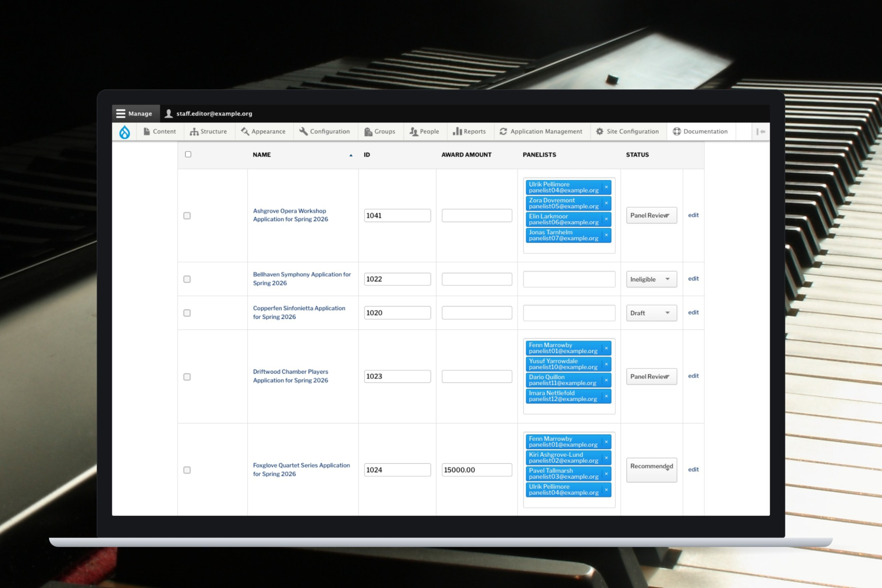The image size is (882, 588).
Task: Click empty Panelists field for Bellhaven Symphony
Action: point(569,279)
